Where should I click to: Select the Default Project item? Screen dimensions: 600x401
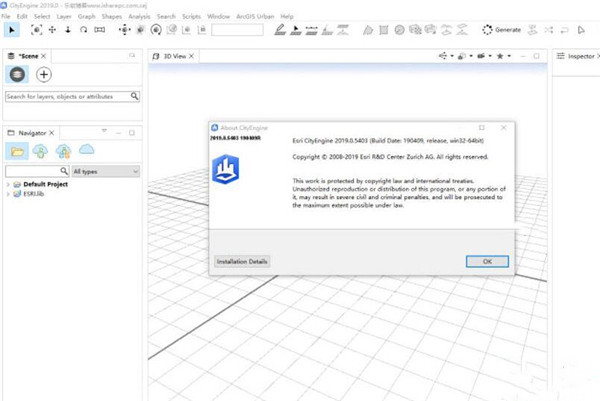pos(46,184)
